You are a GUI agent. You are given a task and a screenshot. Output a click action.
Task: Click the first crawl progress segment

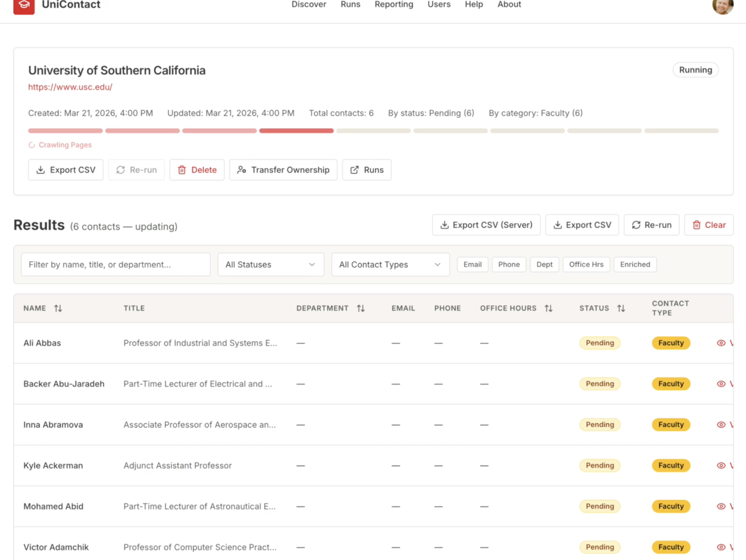(x=65, y=131)
